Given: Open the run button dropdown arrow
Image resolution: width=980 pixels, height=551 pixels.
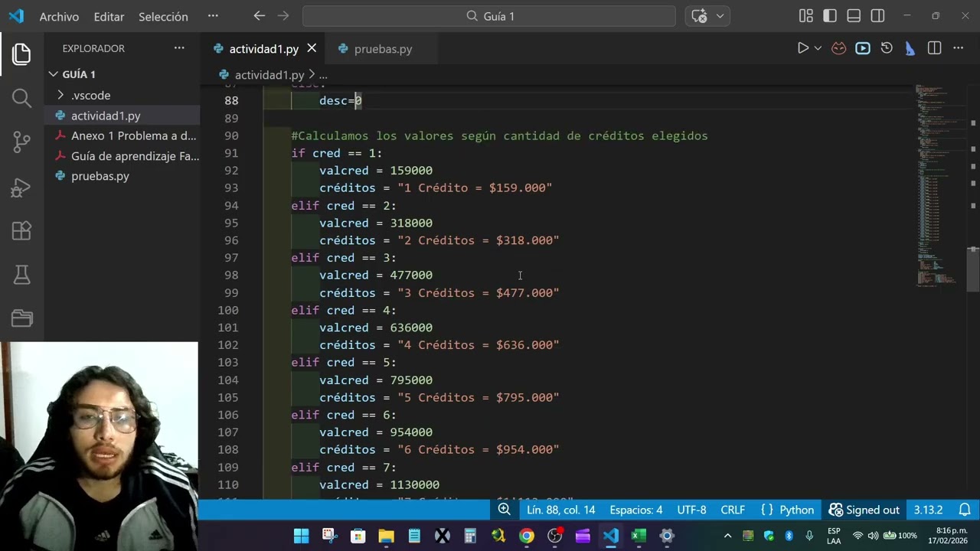Looking at the screenshot, I should point(818,48).
